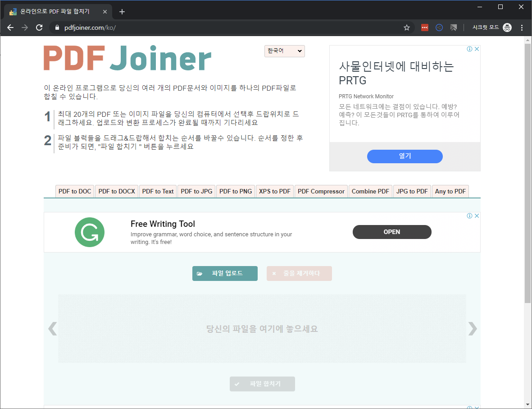Viewport: 532px width, 409px height.
Task: View site lock security information
Action: pos(57,28)
